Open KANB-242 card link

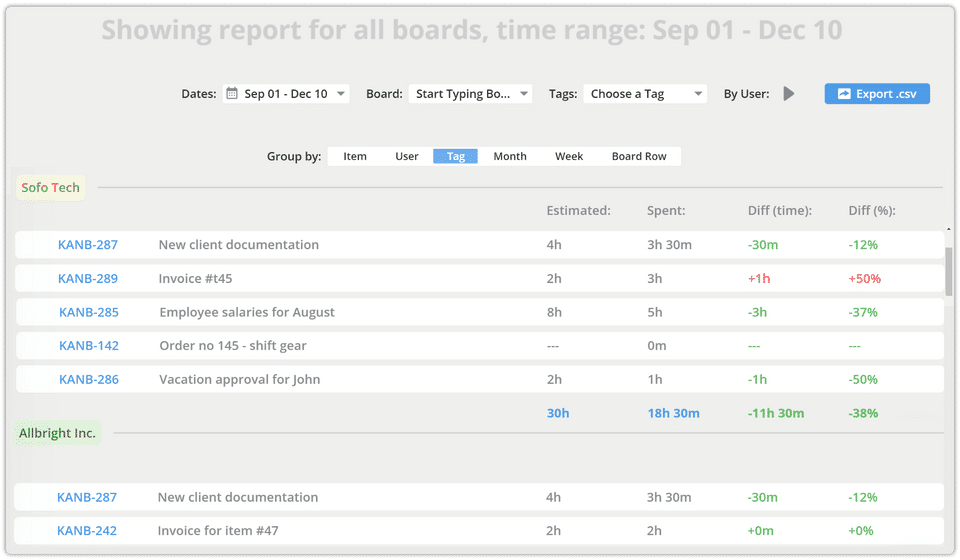click(x=87, y=531)
